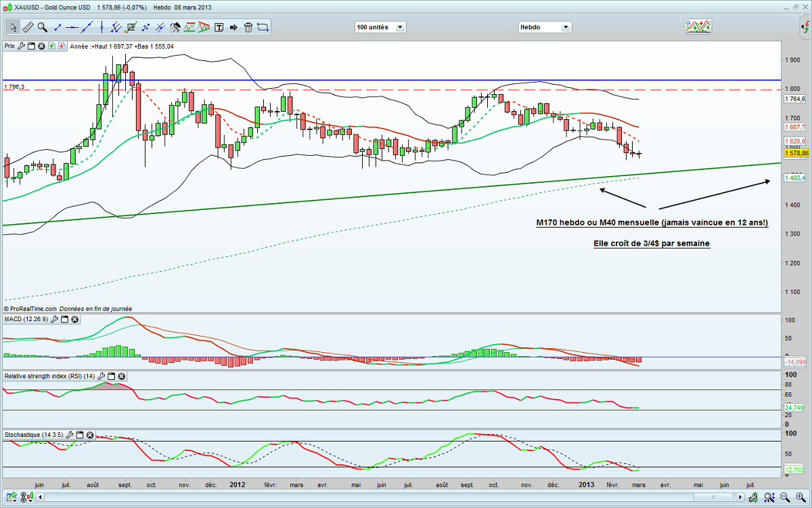Click the trash can delete tool

(x=248, y=27)
